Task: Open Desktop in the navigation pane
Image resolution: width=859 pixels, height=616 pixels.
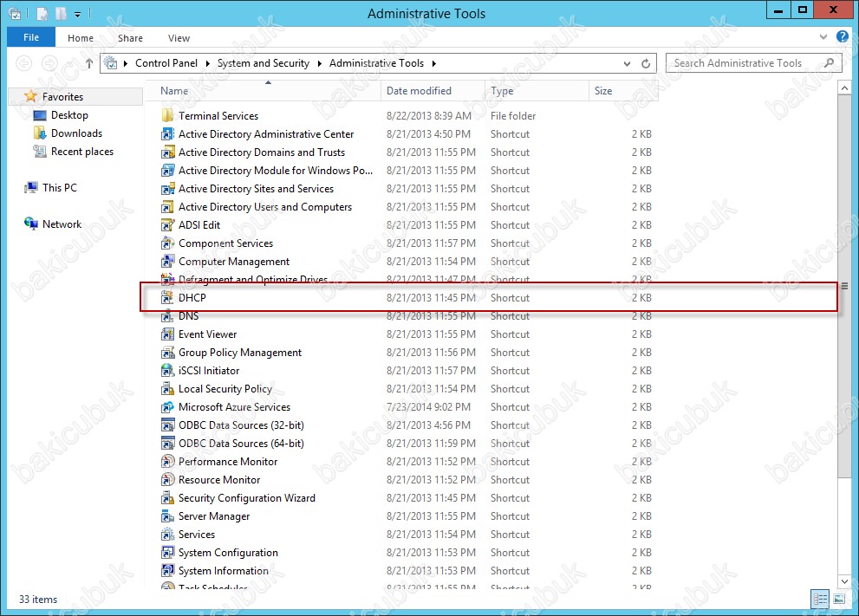Action: click(x=69, y=115)
